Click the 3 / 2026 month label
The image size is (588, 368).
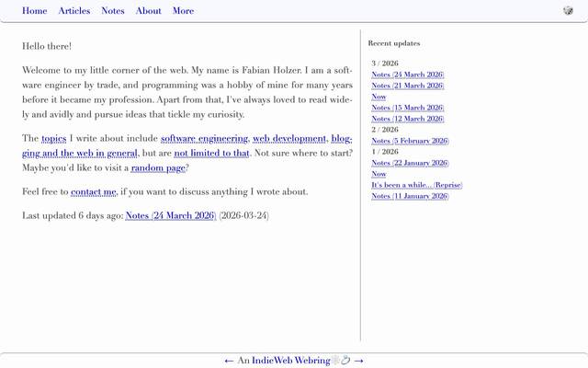tap(385, 63)
